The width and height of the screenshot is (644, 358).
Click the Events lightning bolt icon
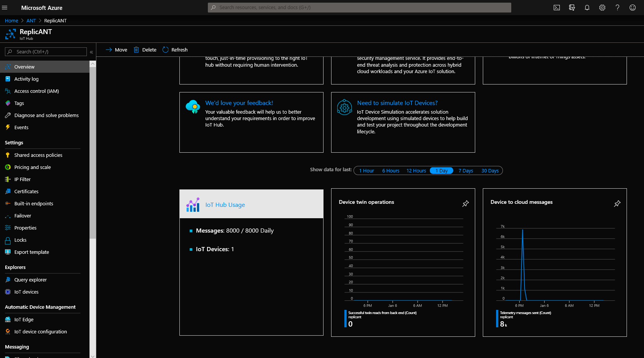click(x=8, y=127)
